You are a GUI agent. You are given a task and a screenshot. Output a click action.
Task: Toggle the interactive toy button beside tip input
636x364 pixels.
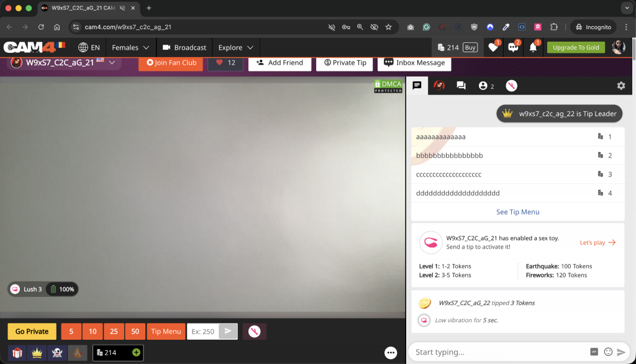click(x=254, y=332)
